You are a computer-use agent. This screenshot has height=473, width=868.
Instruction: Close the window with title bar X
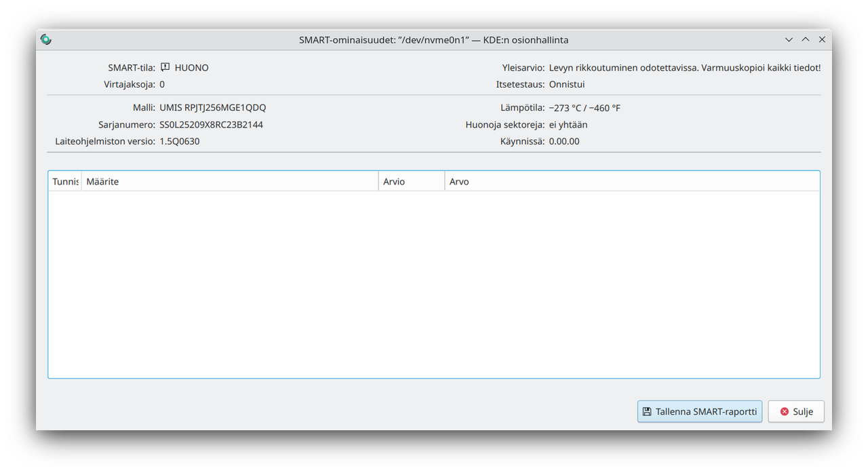point(822,39)
